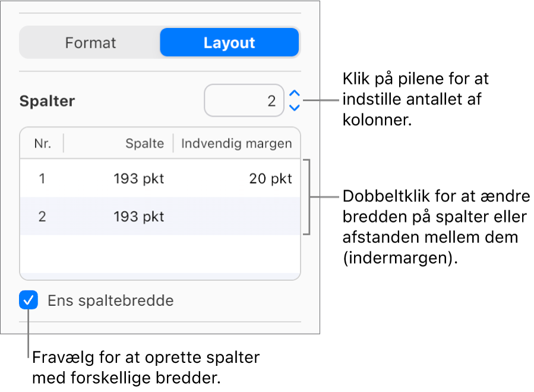The width and height of the screenshot is (534, 392).
Task: Switch to the Layout tab
Action: click(229, 42)
